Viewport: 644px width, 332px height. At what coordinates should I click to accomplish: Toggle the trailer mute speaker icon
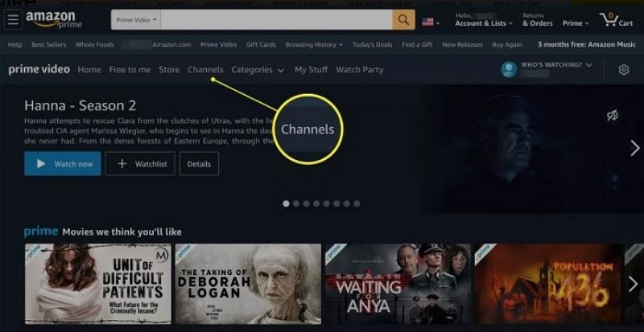613,116
